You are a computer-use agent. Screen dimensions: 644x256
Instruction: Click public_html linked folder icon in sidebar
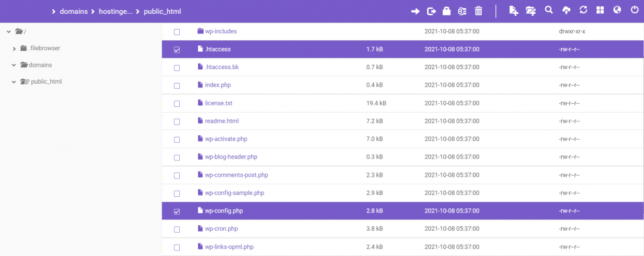tap(25, 81)
